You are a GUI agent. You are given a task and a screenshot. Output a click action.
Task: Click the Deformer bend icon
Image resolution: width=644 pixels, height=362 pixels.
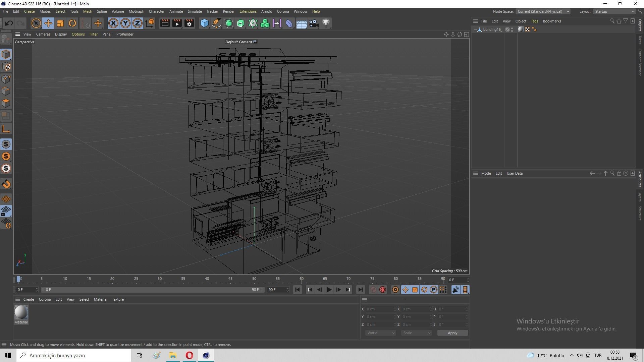(289, 23)
